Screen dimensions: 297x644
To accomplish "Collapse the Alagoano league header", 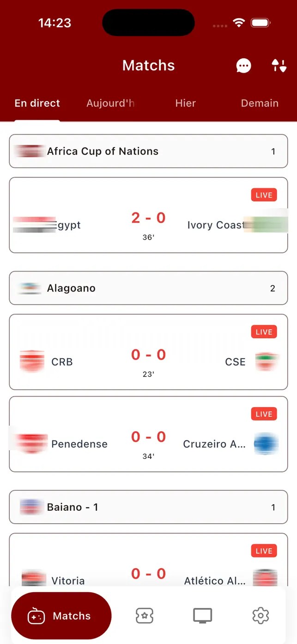I will point(148,288).
